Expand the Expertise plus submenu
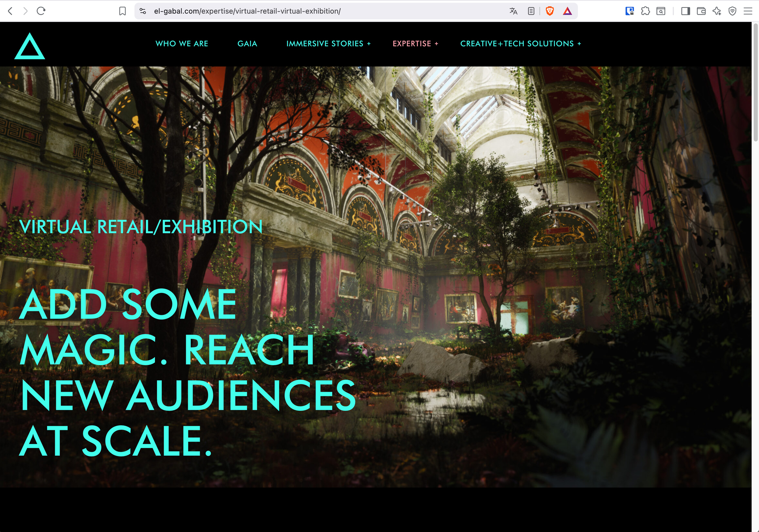The height and width of the screenshot is (532, 759). point(436,44)
